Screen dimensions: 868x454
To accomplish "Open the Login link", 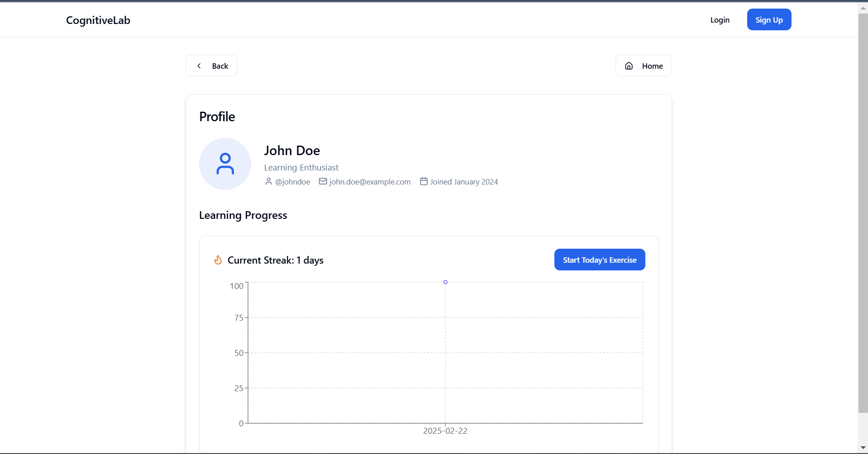I will point(720,20).
